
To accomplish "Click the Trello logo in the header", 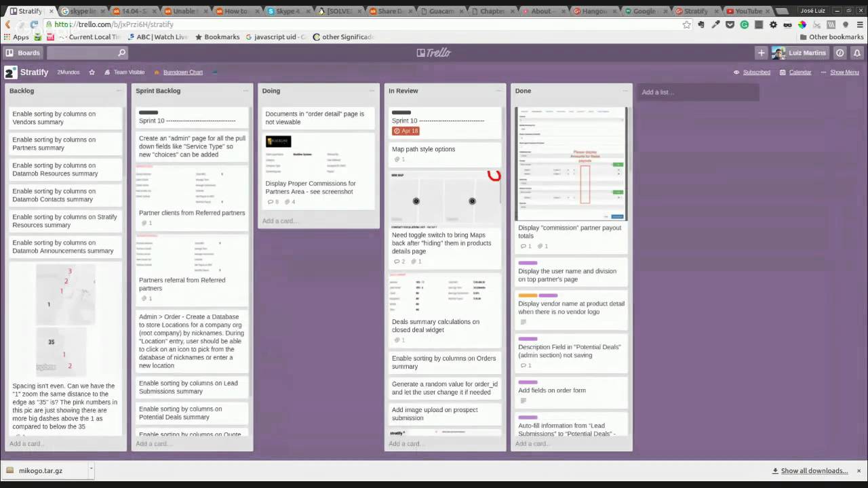I will tap(434, 53).
